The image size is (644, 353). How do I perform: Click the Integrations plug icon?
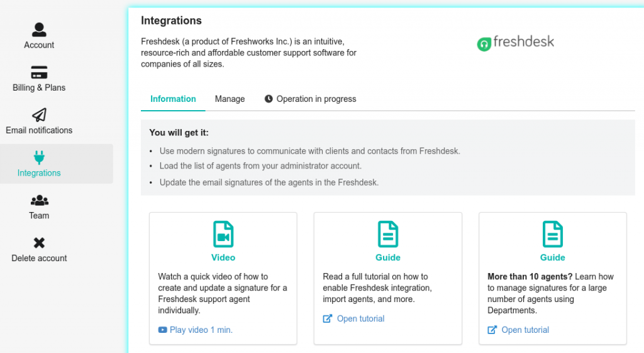point(39,157)
